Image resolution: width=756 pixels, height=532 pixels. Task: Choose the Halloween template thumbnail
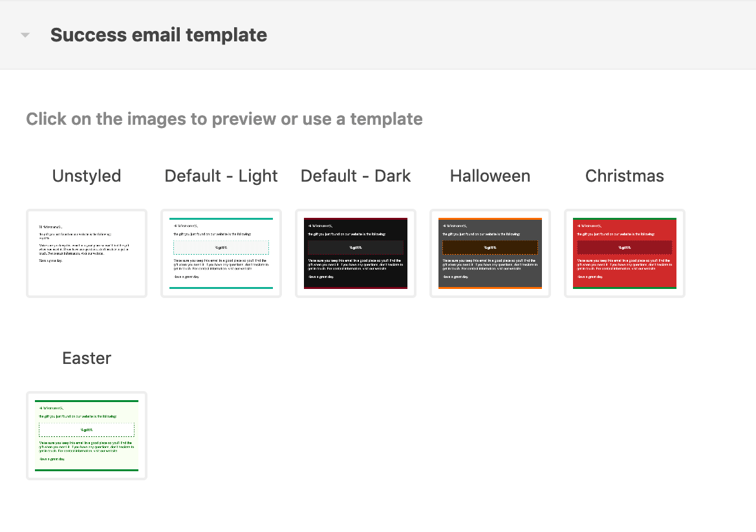pos(490,253)
